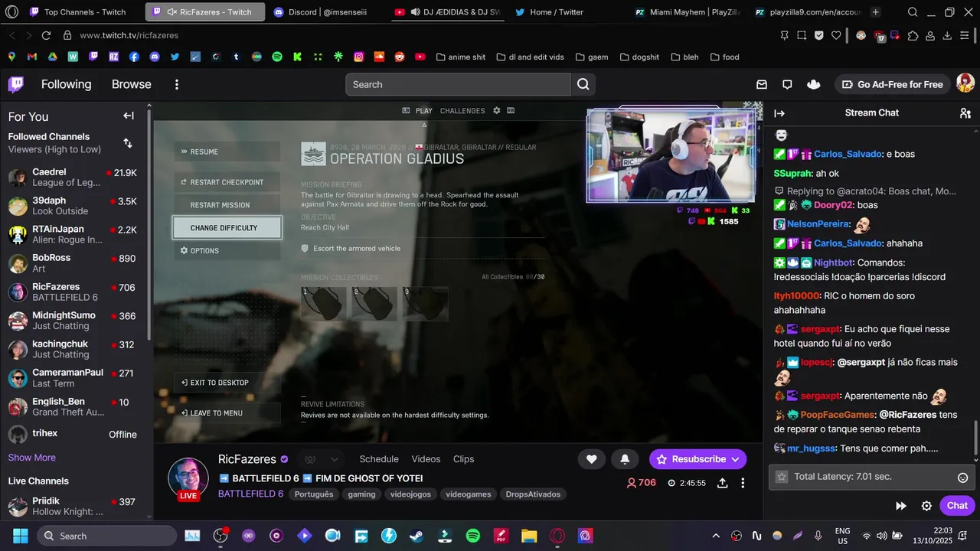Open the dl and edit vids bookmarks folder
The image size is (980, 551).
(x=530, y=57)
